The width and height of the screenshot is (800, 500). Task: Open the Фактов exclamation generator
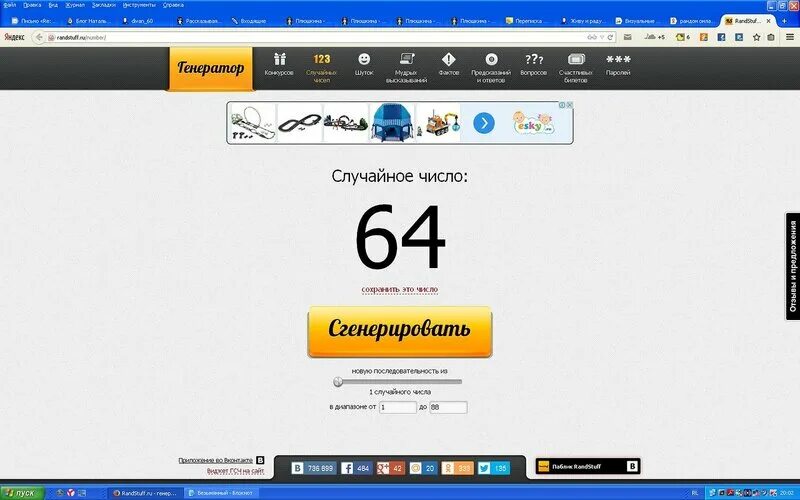pos(448,65)
